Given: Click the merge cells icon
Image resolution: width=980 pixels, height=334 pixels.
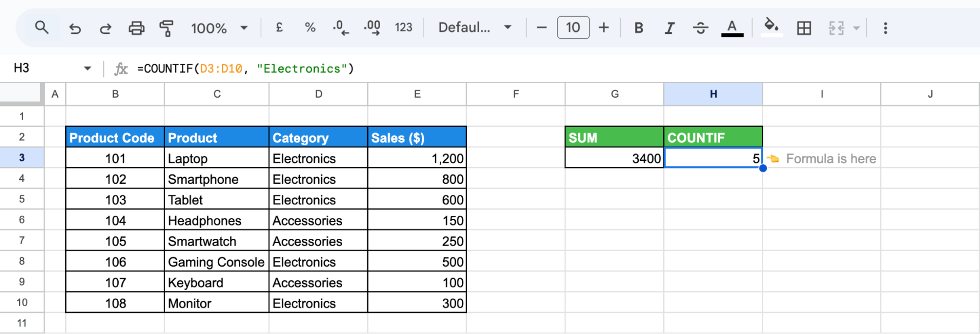Looking at the screenshot, I should coord(836,28).
